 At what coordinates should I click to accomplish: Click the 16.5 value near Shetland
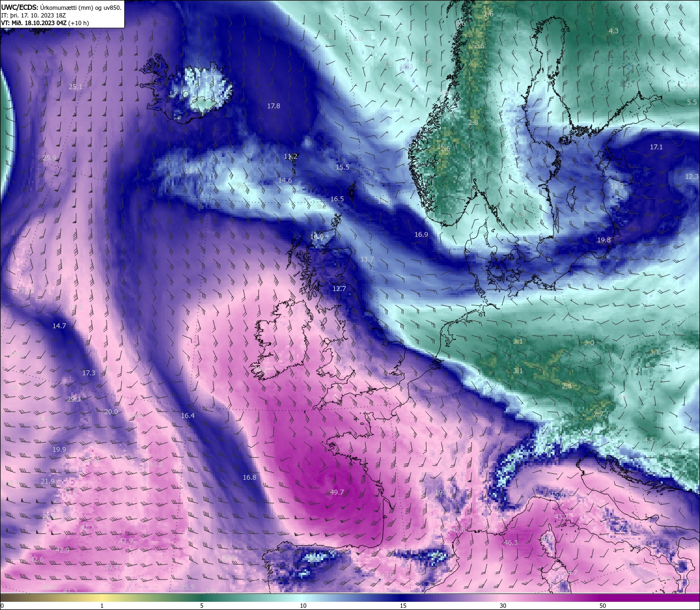pos(337,199)
